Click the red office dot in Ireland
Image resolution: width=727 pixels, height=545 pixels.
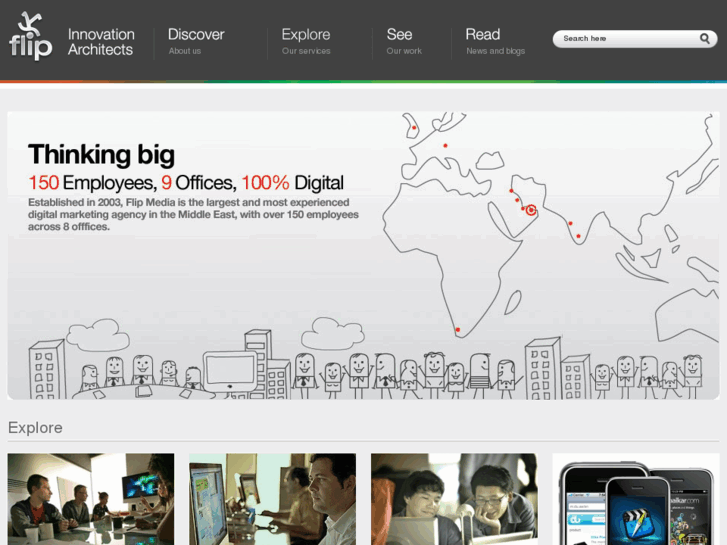click(x=414, y=128)
